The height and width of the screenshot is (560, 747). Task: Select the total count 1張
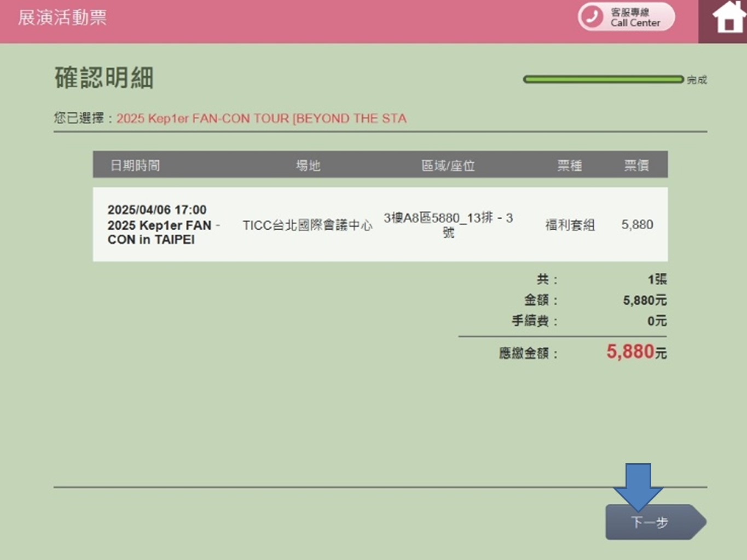click(657, 279)
